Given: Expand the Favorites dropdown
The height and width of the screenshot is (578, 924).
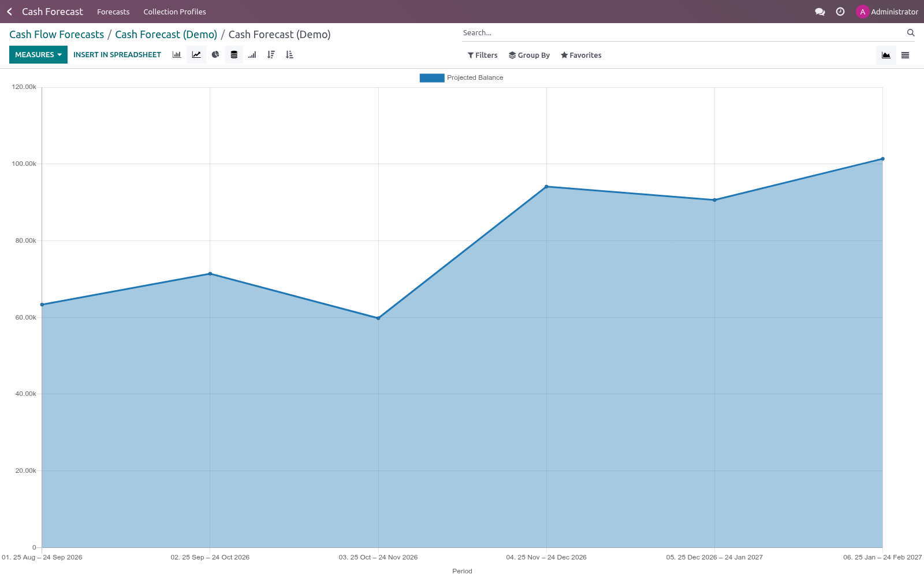Looking at the screenshot, I should (581, 55).
